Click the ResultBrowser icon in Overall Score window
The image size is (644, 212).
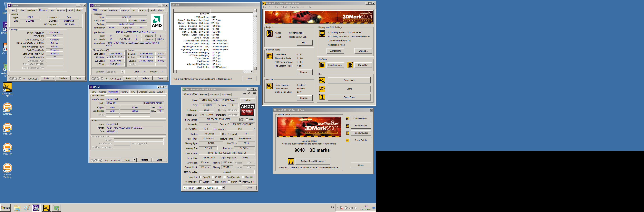coord(347,133)
